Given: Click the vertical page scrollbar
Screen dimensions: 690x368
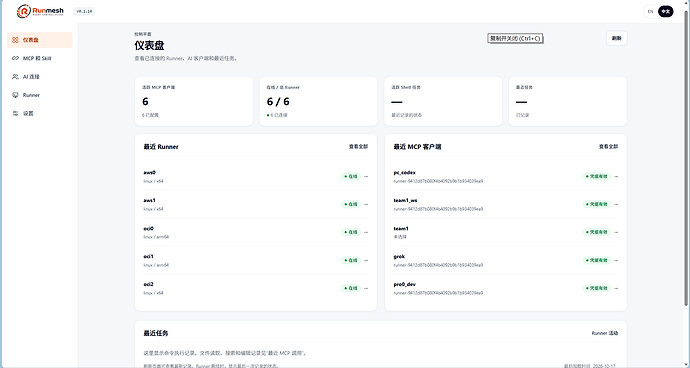Looking at the screenshot, I should point(686,158).
